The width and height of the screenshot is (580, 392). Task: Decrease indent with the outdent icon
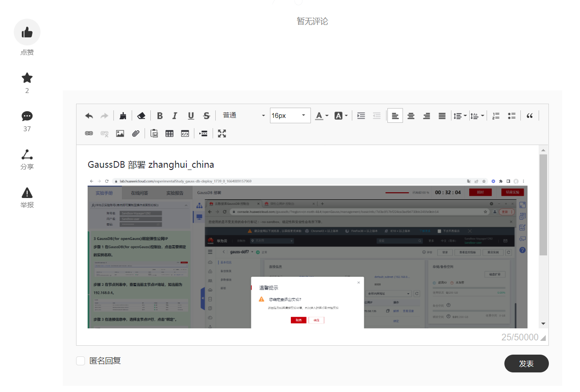tap(377, 116)
